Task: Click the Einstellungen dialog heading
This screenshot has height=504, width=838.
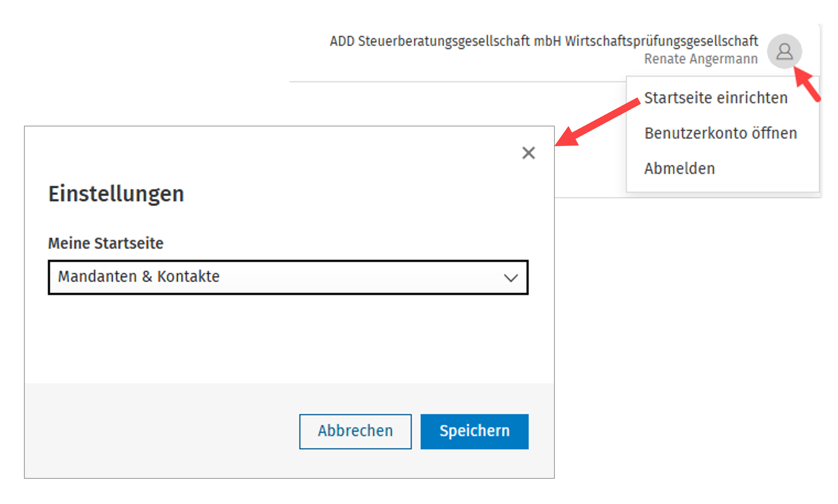Action: tap(116, 194)
